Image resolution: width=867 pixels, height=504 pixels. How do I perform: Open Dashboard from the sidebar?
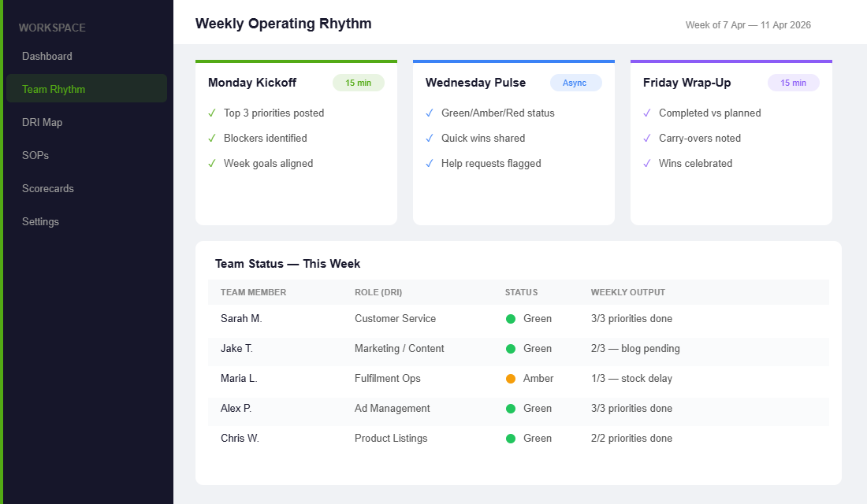tap(47, 56)
